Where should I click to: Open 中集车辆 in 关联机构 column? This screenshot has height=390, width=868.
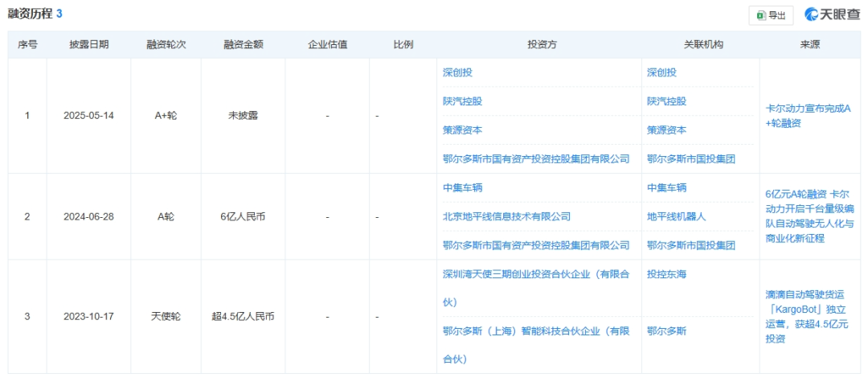click(x=666, y=188)
